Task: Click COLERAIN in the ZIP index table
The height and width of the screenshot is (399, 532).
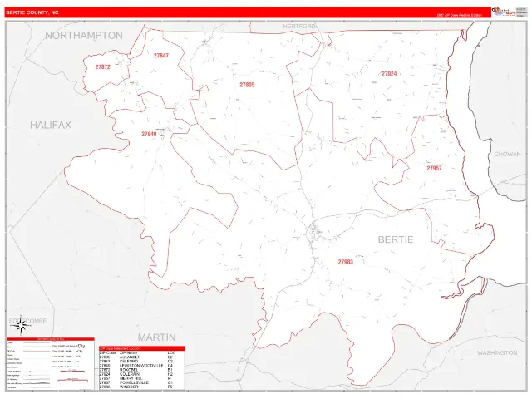Action: [130, 374]
